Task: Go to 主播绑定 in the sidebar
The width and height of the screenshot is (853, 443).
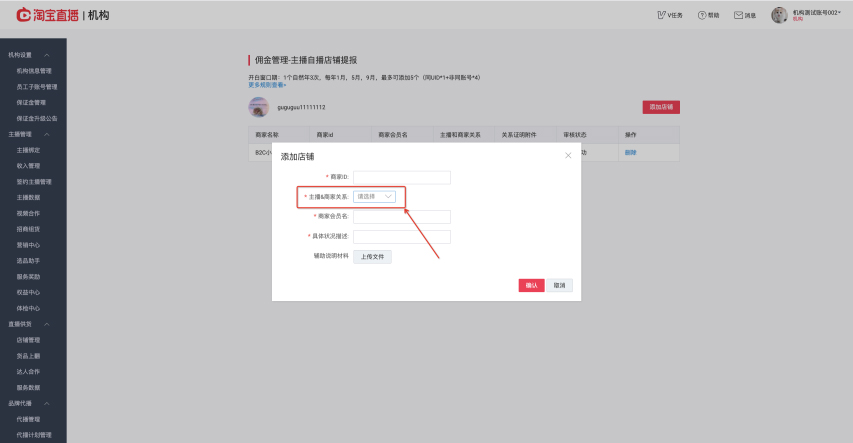Action: 28,150
